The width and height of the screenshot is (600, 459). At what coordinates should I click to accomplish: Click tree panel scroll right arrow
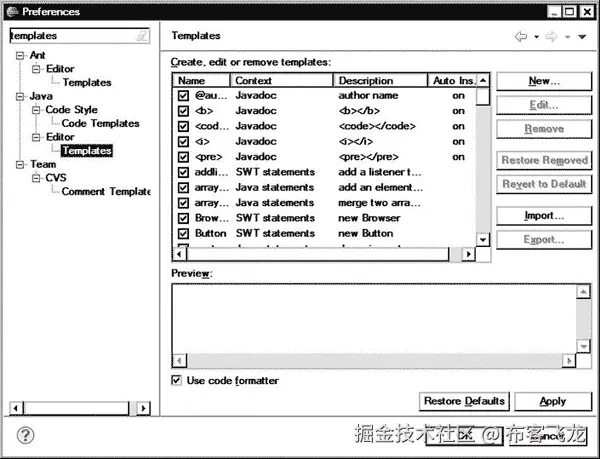tap(143, 408)
